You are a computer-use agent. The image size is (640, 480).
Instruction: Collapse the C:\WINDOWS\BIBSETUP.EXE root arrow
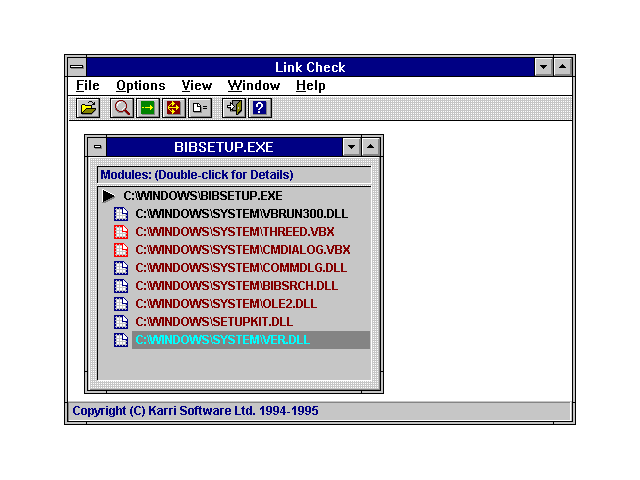[x=109, y=196]
